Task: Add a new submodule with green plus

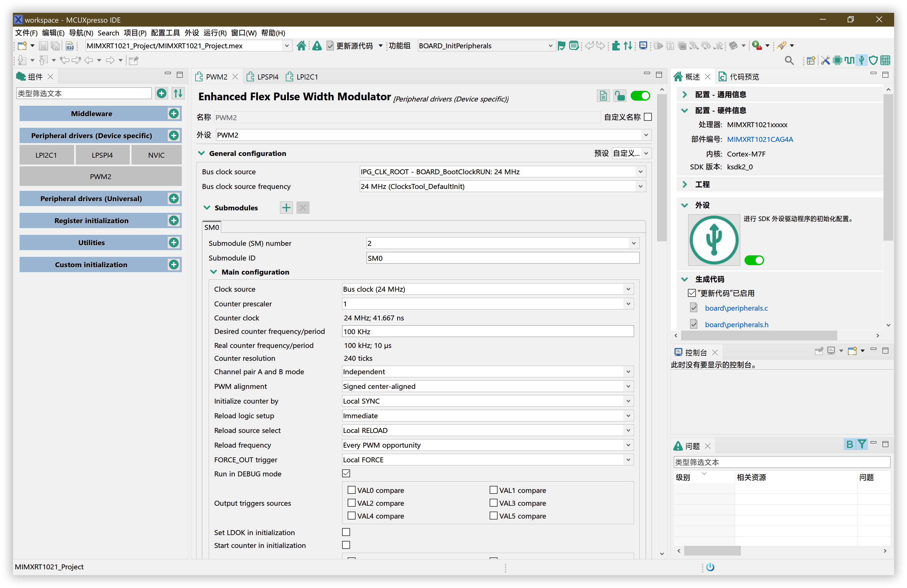Action: [x=286, y=208]
